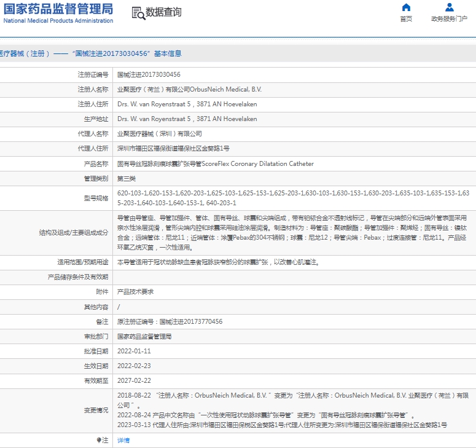Click the 政务服务门户 text link
Viewport: 476px width, 448px height.
point(450,19)
